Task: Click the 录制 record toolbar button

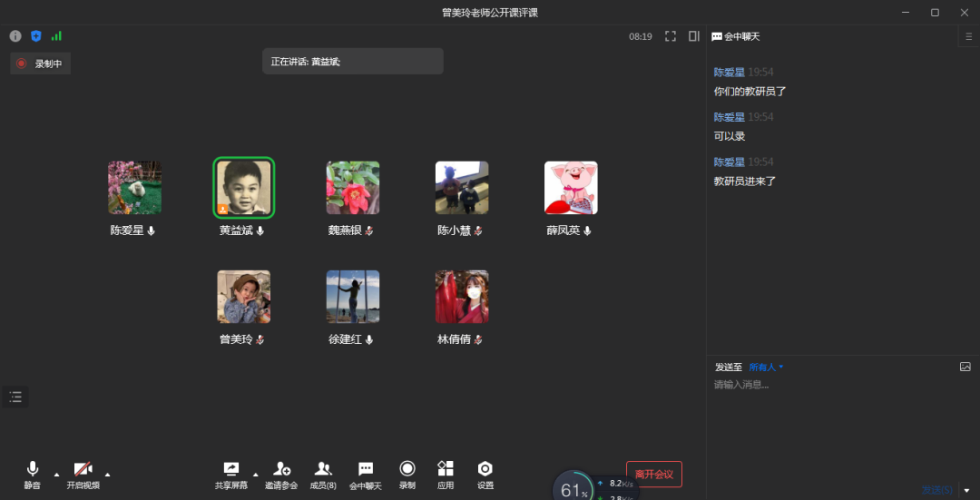Action: click(x=407, y=475)
